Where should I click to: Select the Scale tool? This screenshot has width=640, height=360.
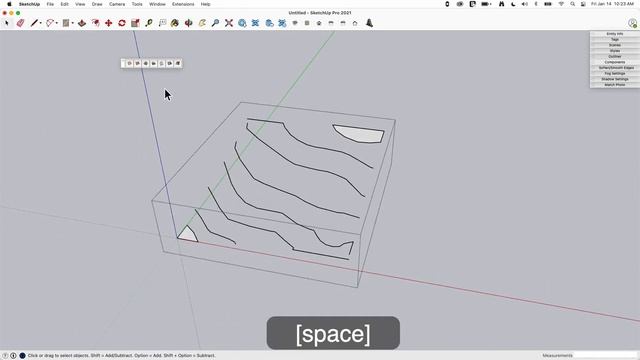point(135,23)
